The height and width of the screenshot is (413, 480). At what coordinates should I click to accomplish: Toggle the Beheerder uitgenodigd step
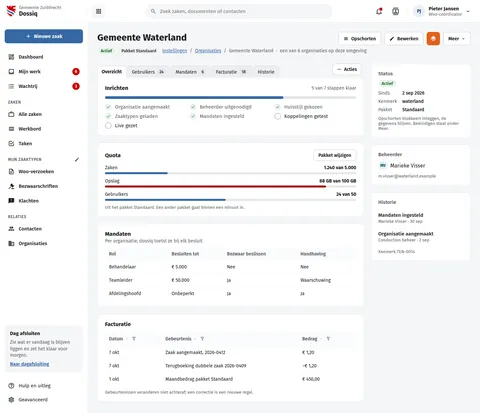pos(193,107)
